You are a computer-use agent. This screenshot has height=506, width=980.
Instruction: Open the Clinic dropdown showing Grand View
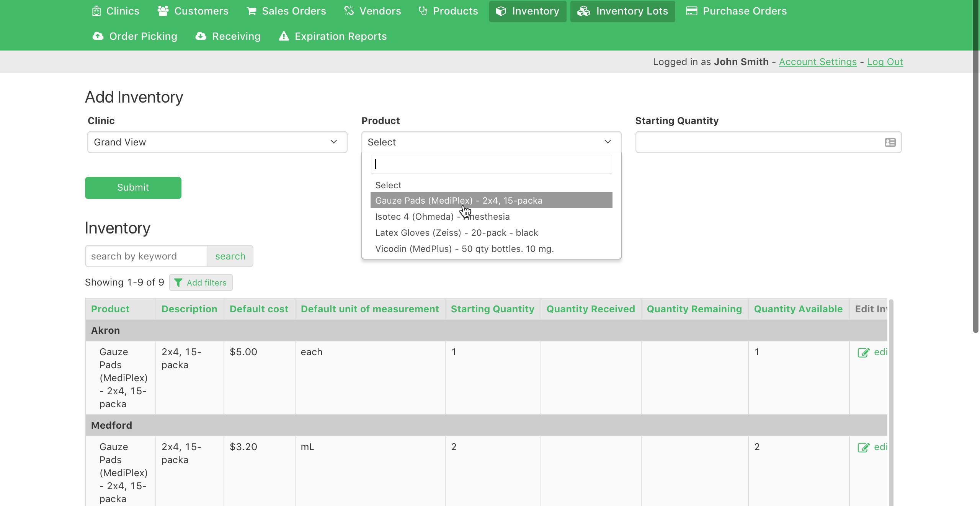tap(217, 142)
